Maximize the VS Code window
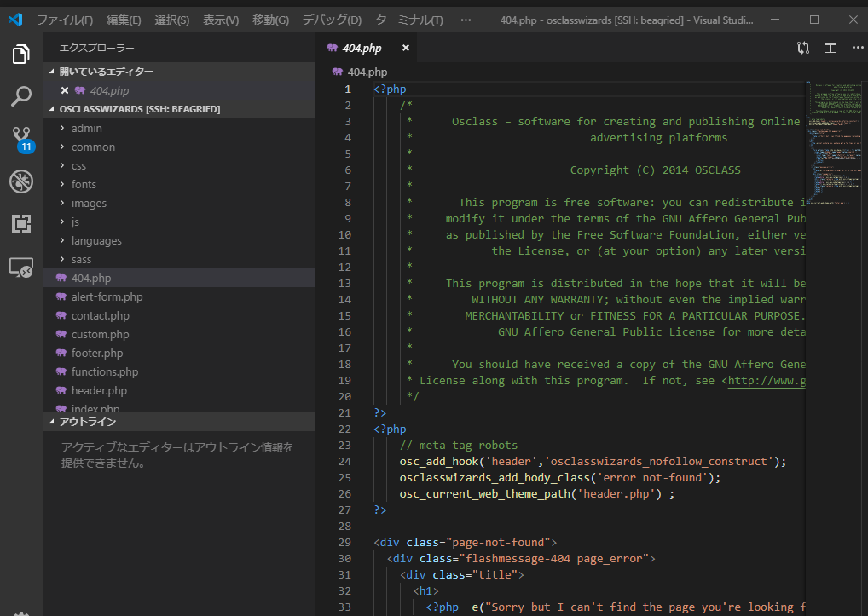 click(x=813, y=20)
